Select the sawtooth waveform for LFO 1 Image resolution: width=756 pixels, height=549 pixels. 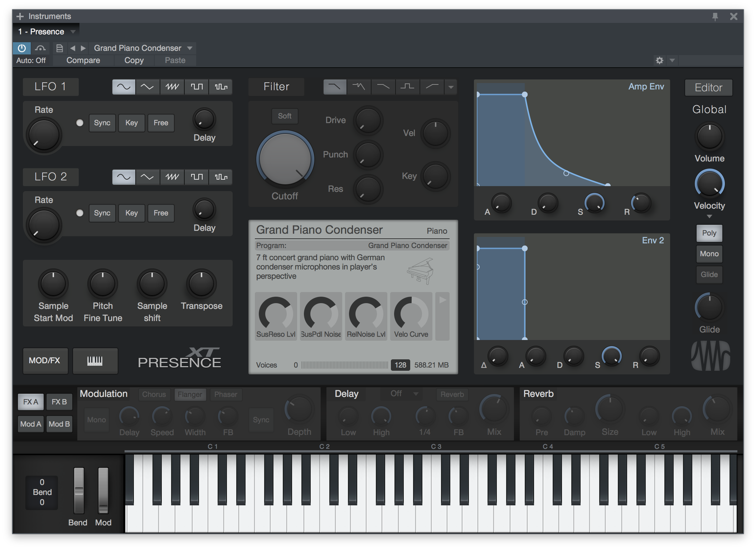pos(172,87)
